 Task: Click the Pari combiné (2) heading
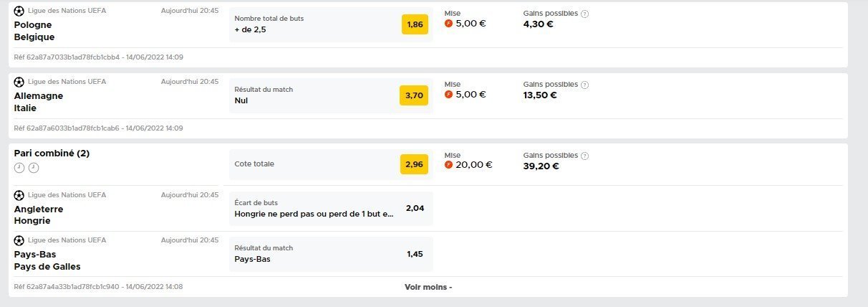[x=52, y=153]
